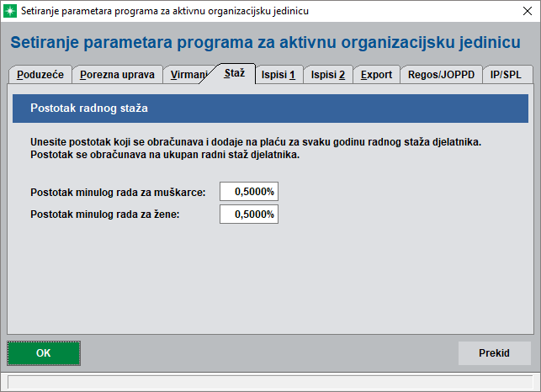Switch to the Export tab
Screen dimensions: 541x392
376,75
